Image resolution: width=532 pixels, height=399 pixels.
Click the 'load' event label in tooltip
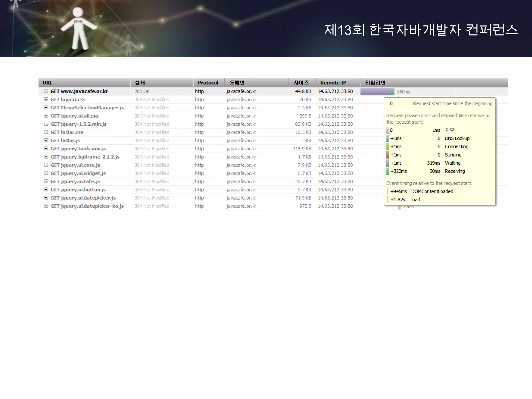[416, 199]
